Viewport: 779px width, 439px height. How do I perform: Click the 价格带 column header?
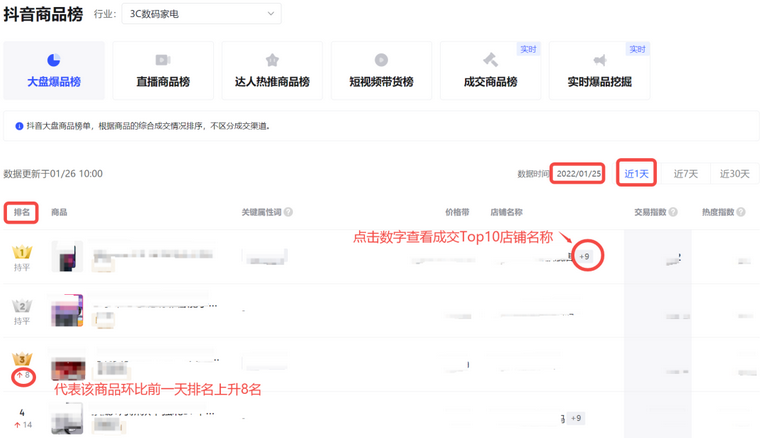pyautogui.click(x=457, y=212)
